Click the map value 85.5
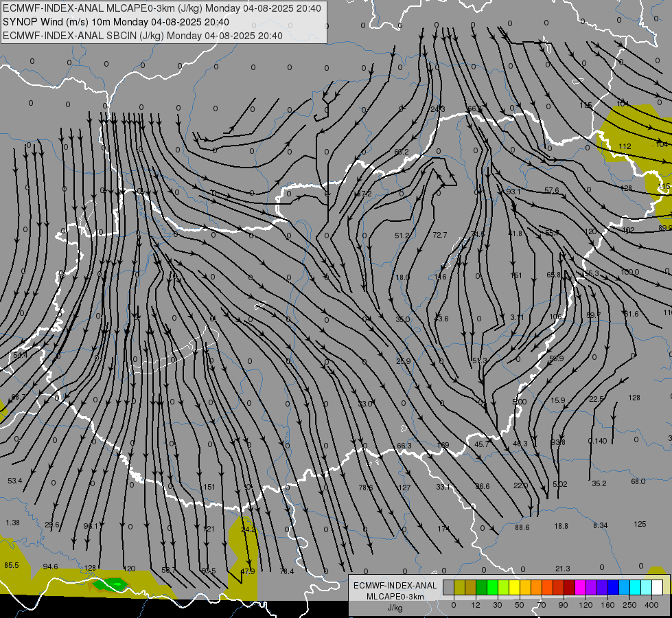Viewport: 672px width, 618px height. click(12, 565)
